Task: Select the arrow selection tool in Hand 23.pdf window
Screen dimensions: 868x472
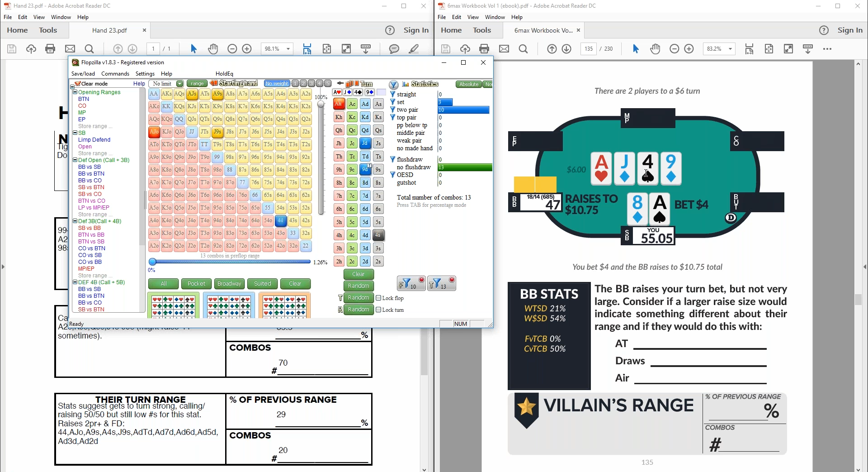Action: (x=193, y=49)
